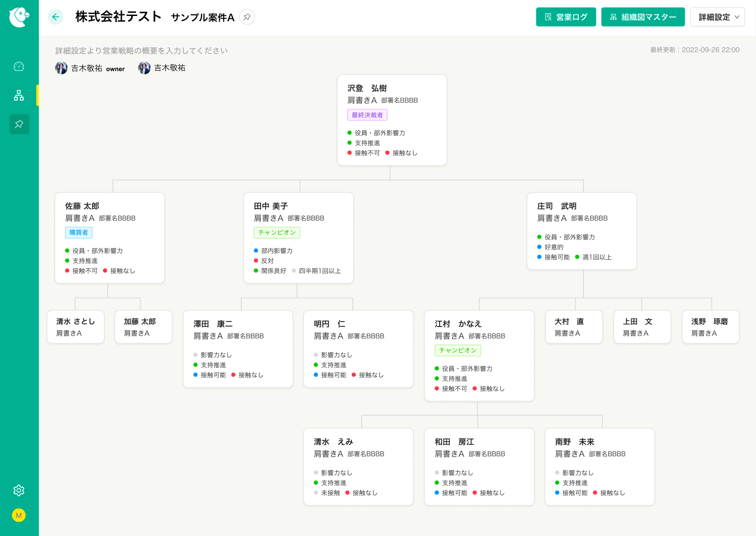This screenshot has width=756, height=536.
Task: Select the 沢登 弘樹 card
Action: (x=392, y=120)
